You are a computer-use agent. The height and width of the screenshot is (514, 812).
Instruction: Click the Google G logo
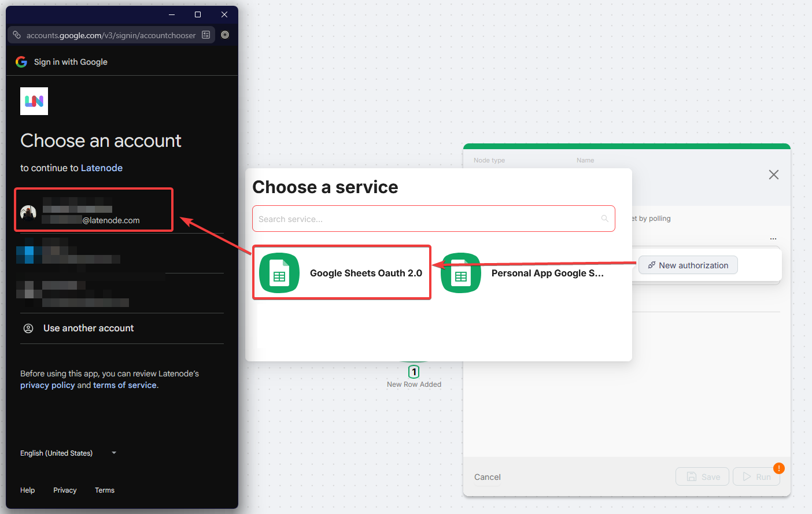tap(21, 61)
